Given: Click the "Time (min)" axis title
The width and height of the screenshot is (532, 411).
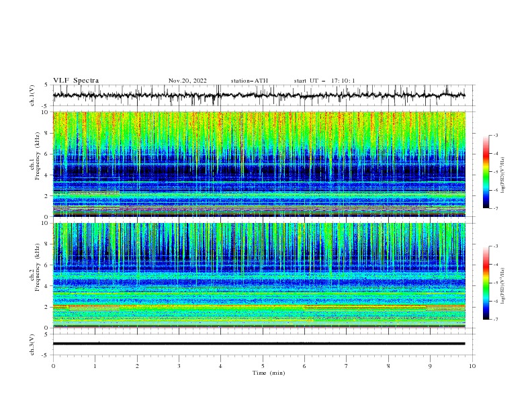Looking at the screenshot, I should [x=269, y=373].
